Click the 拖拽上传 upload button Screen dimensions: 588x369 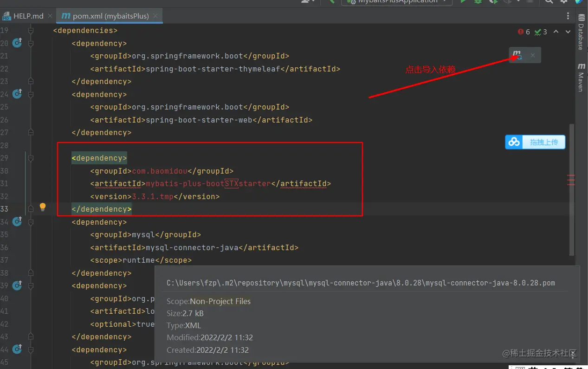coord(535,142)
